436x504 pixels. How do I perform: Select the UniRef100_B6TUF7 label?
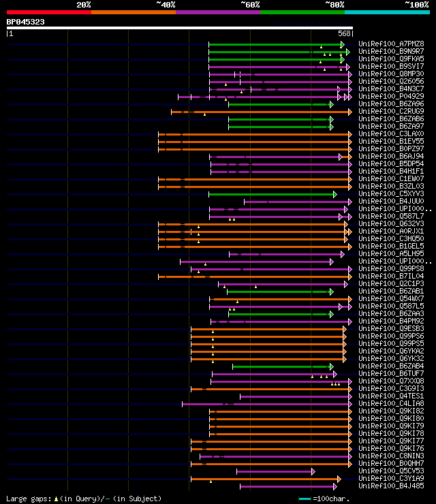pos(391,373)
